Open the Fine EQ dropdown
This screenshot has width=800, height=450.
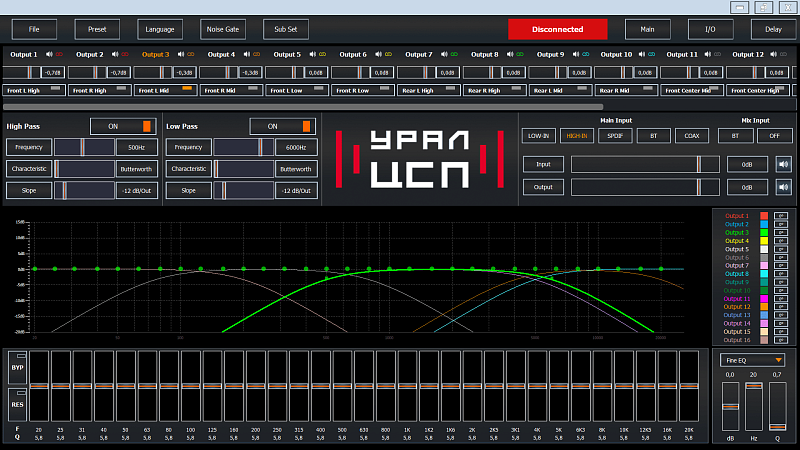tap(753, 360)
